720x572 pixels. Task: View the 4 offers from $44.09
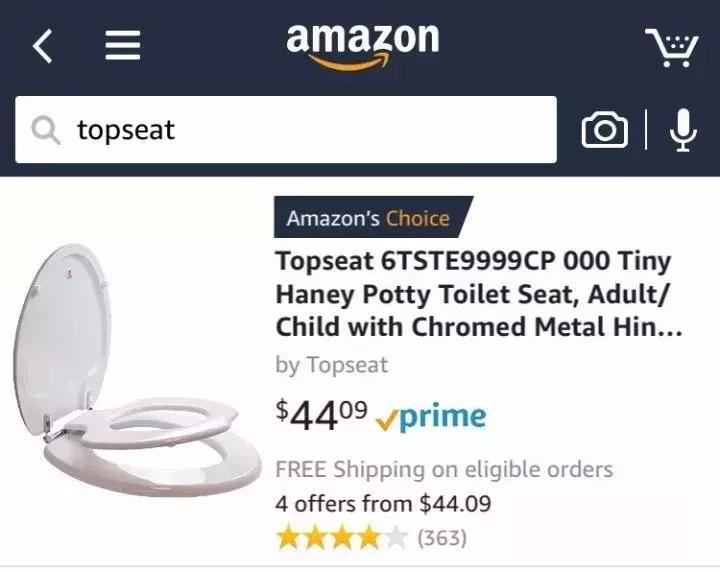[383, 504]
